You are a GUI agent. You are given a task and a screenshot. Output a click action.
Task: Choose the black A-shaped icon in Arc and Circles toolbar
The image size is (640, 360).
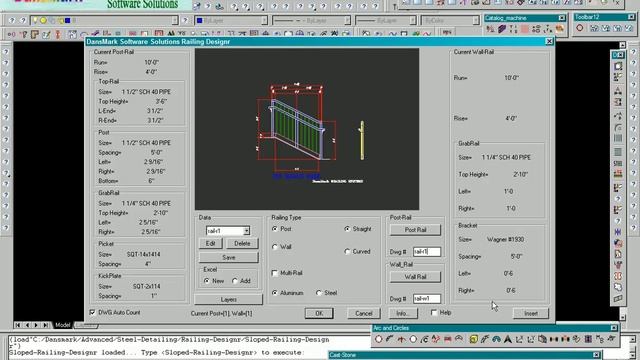click(x=508, y=339)
